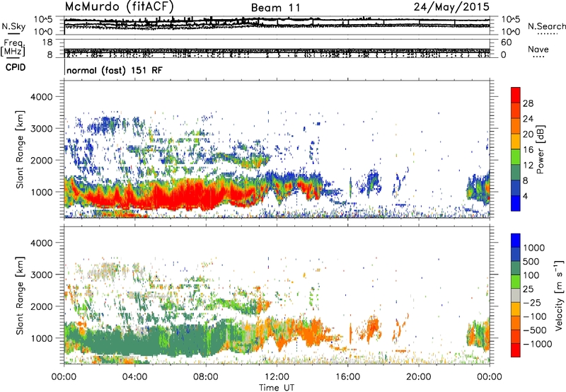Image resolution: width=566 pixels, height=392 pixels.
Task: Click the 18 label on frequency axis
Action: click(x=47, y=42)
